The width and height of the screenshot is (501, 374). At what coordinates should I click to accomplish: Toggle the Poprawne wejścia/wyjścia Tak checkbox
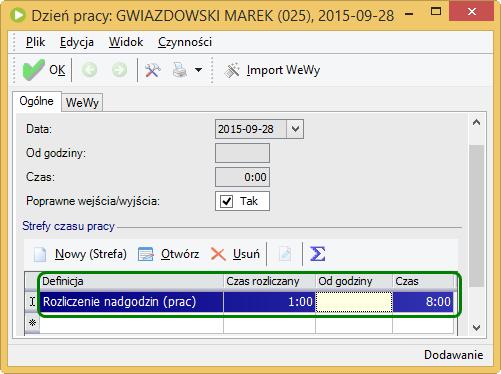tap(227, 201)
